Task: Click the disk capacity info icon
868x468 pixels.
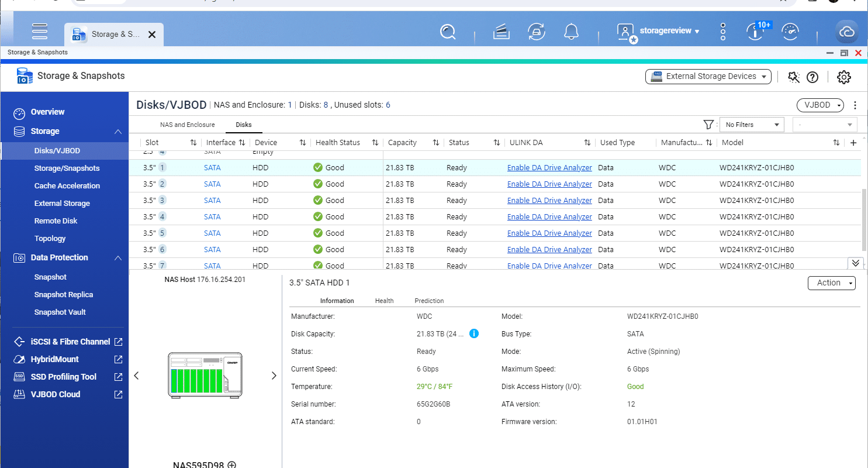Action: point(474,334)
